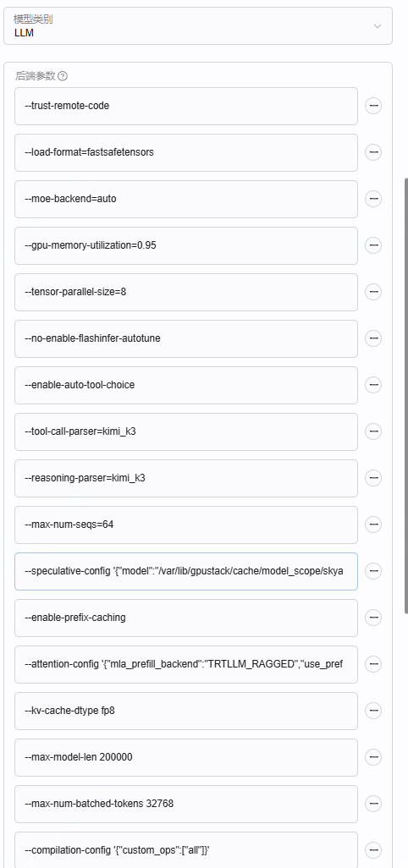Delete the --max-num-seqs=64 row
408x868 pixels.
(373, 524)
